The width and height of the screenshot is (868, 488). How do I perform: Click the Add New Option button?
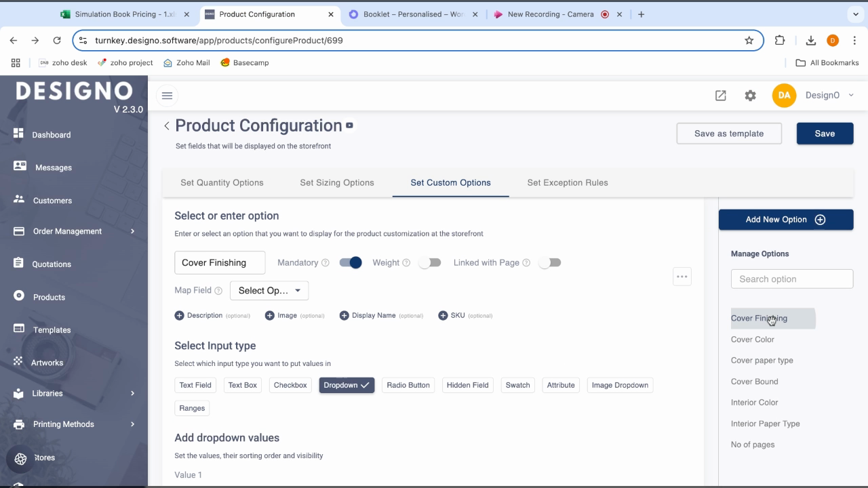click(785, 220)
